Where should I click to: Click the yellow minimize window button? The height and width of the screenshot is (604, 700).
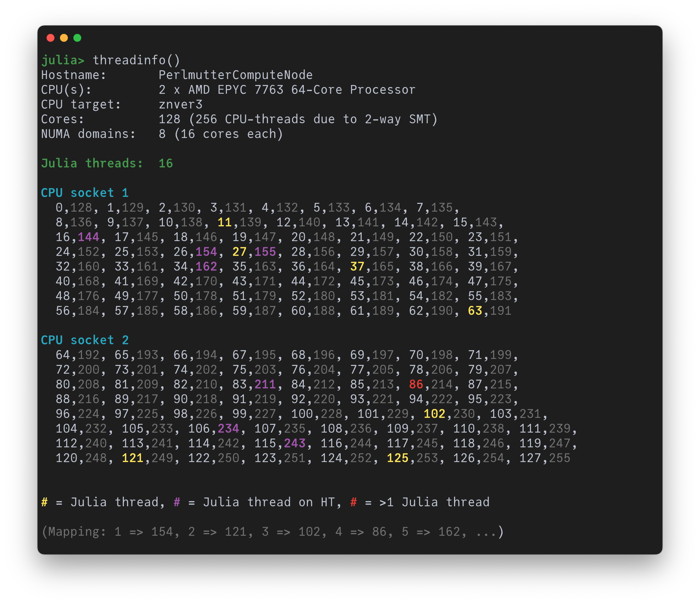click(64, 38)
